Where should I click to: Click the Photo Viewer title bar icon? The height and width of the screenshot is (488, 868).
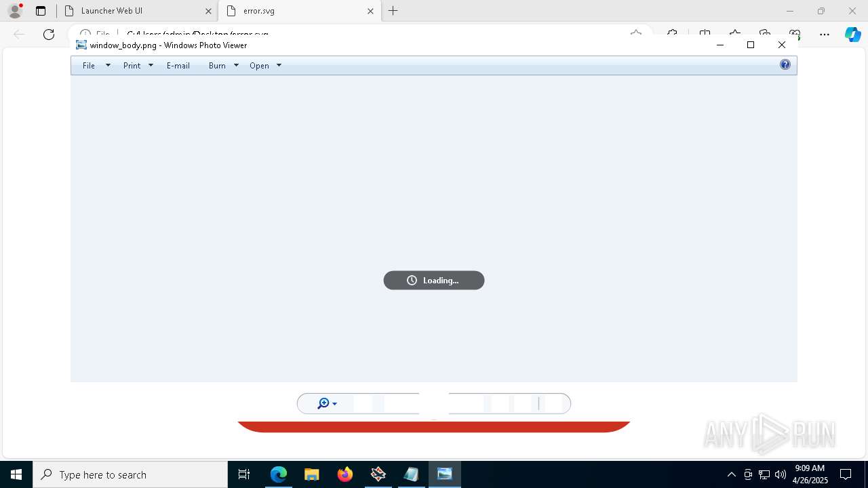pyautogui.click(x=81, y=45)
